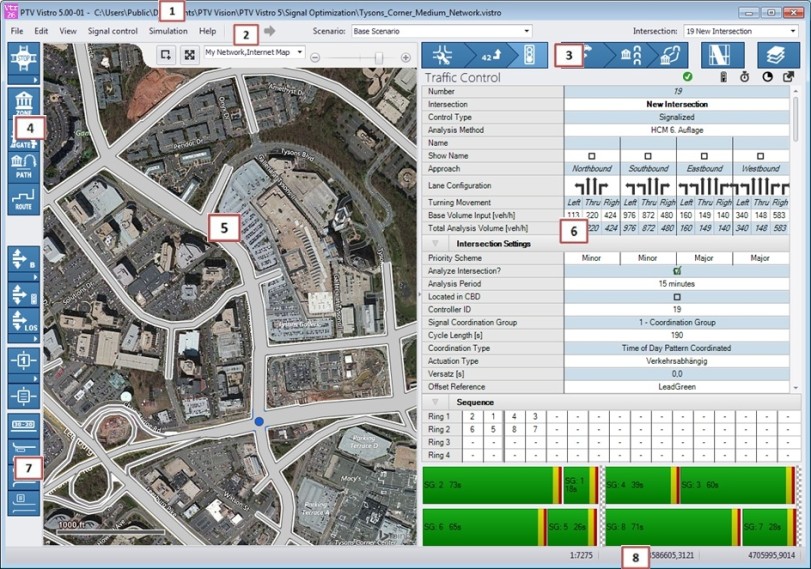The image size is (811, 569).
Task: Open the Simulation menu
Action: pos(167,31)
